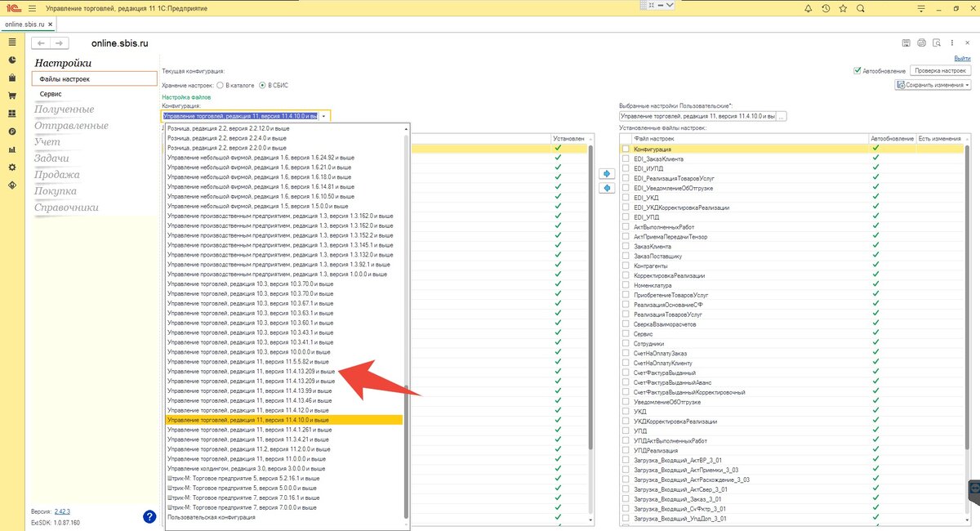Open the Сохранить изменения dropdown button
Viewport: 980px width, 531px height.
pos(933,85)
